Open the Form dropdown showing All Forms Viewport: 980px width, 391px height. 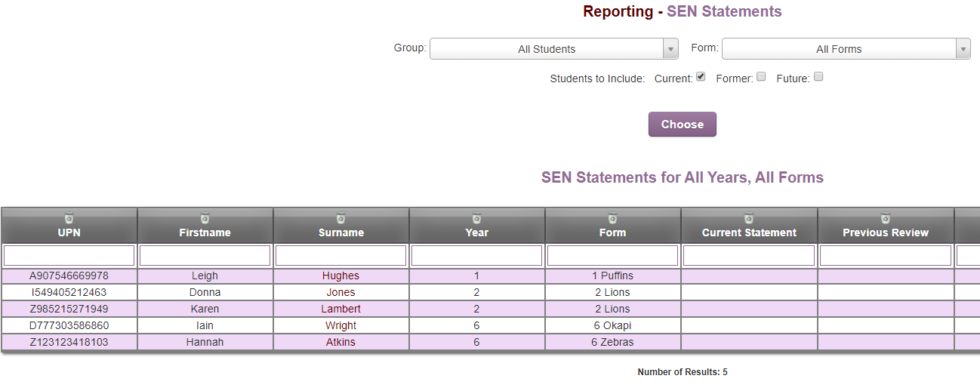(x=846, y=49)
